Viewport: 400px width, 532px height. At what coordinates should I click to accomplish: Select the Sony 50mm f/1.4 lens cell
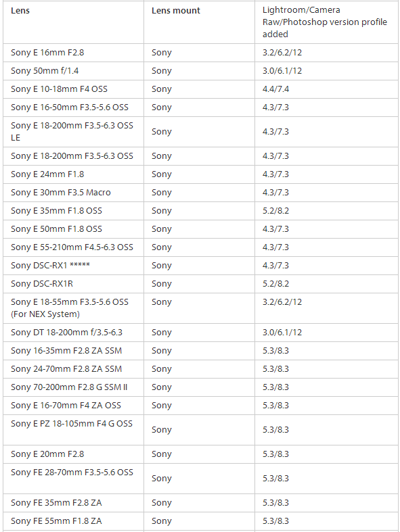(45, 71)
